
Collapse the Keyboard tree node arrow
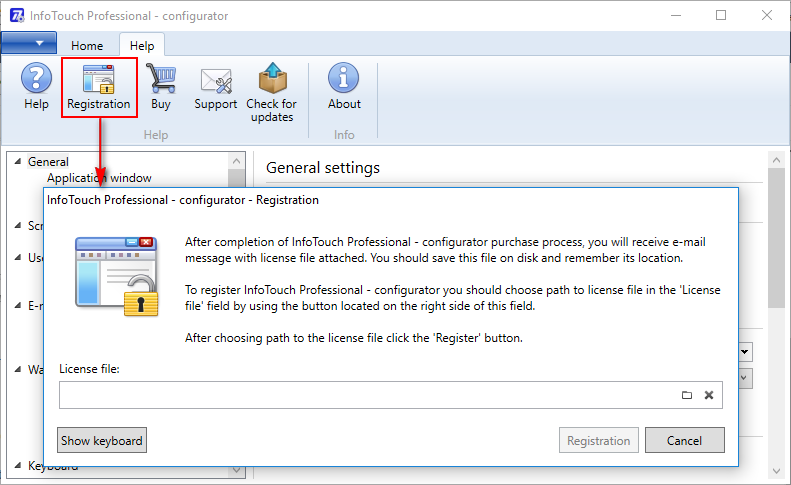[18, 465]
